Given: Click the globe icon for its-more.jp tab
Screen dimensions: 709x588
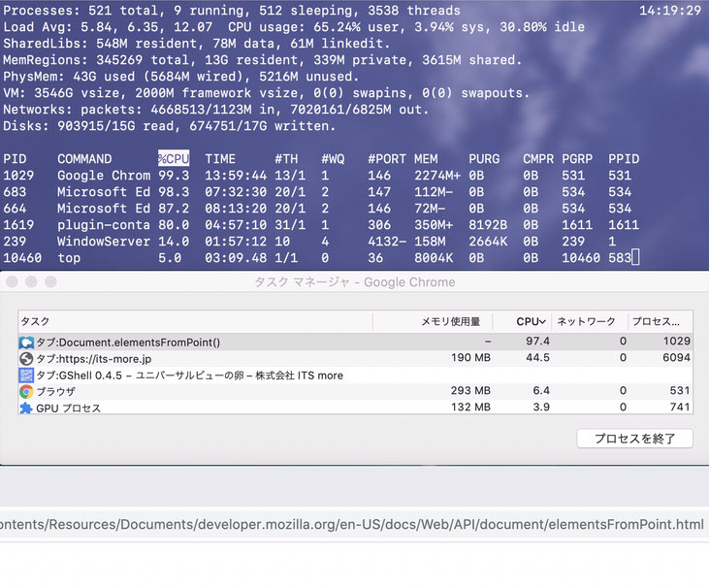Looking at the screenshot, I should (26, 358).
